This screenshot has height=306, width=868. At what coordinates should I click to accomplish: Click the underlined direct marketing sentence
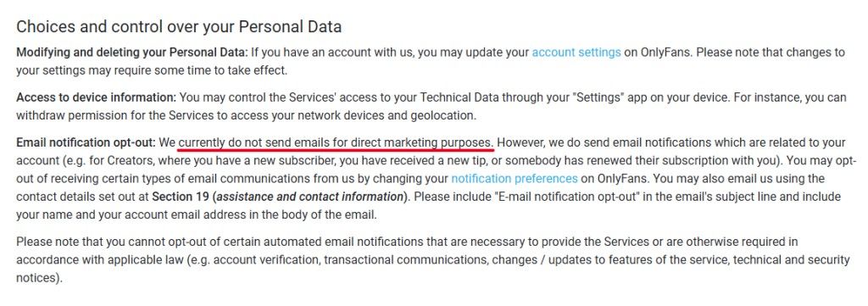point(336,142)
